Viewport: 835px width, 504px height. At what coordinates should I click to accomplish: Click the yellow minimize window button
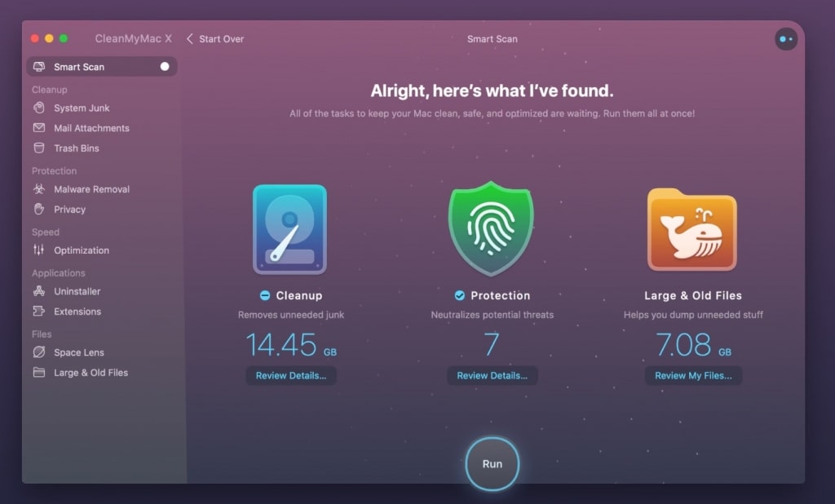click(x=49, y=38)
